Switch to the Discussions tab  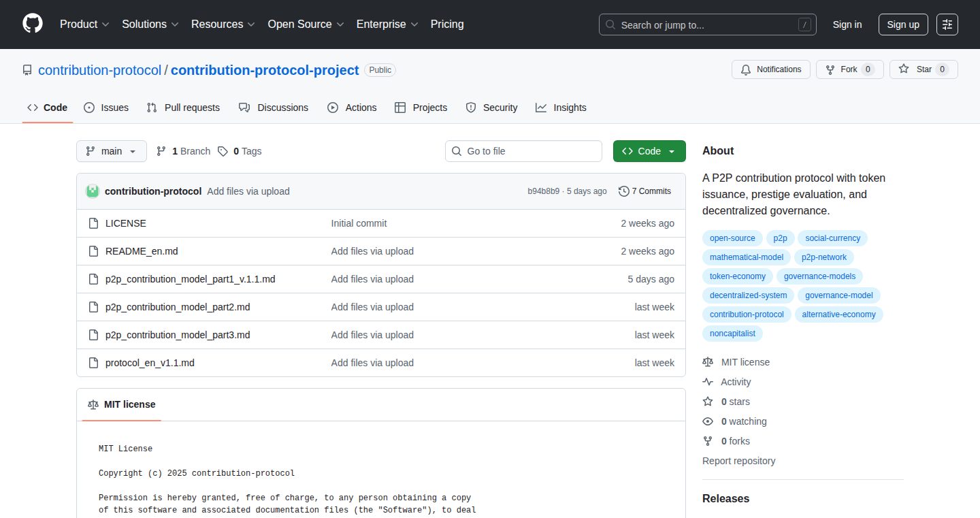pos(274,108)
